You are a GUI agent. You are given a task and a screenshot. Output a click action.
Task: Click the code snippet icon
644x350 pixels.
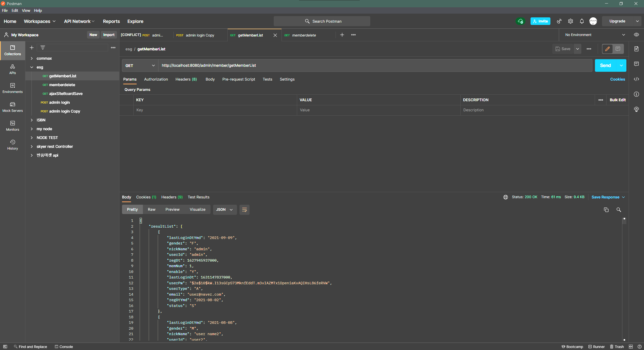[636, 79]
